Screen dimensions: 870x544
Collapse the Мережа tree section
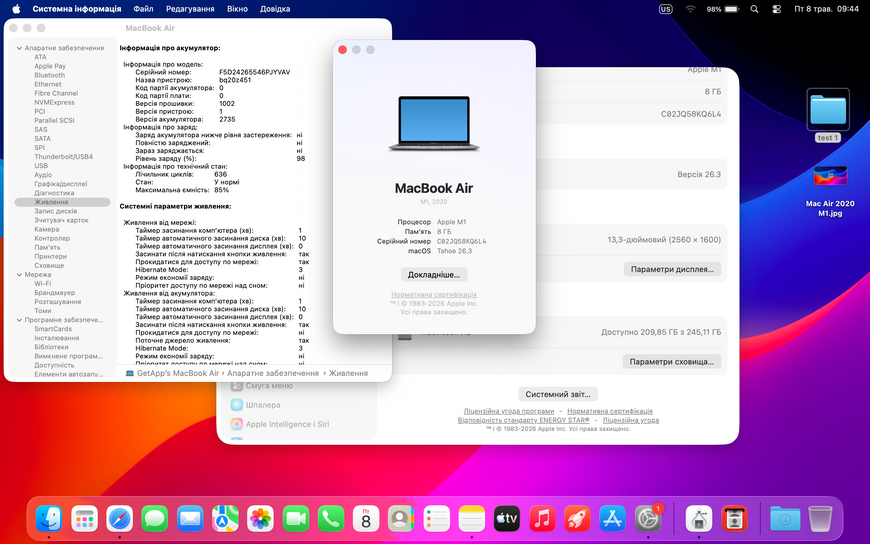tap(19, 275)
